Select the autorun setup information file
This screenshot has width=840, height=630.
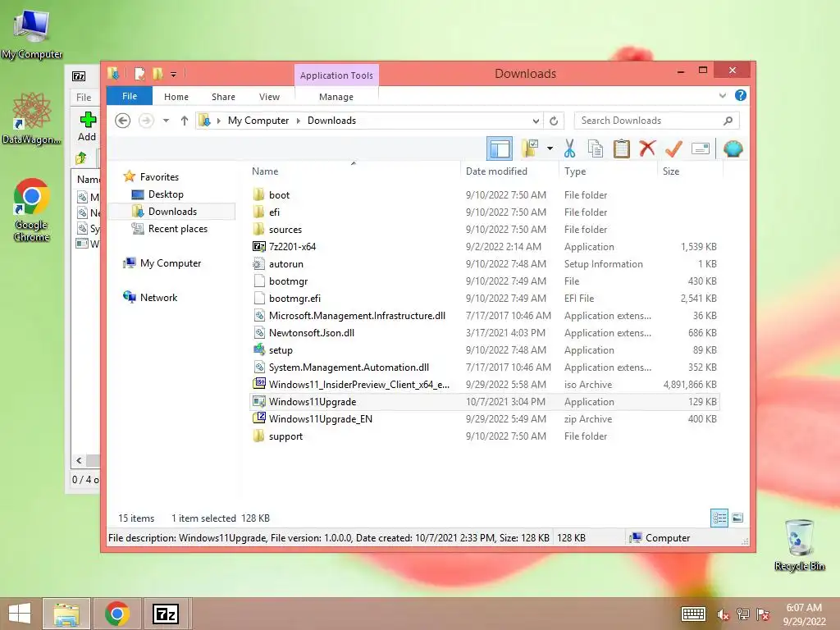(x=484, y=263)
